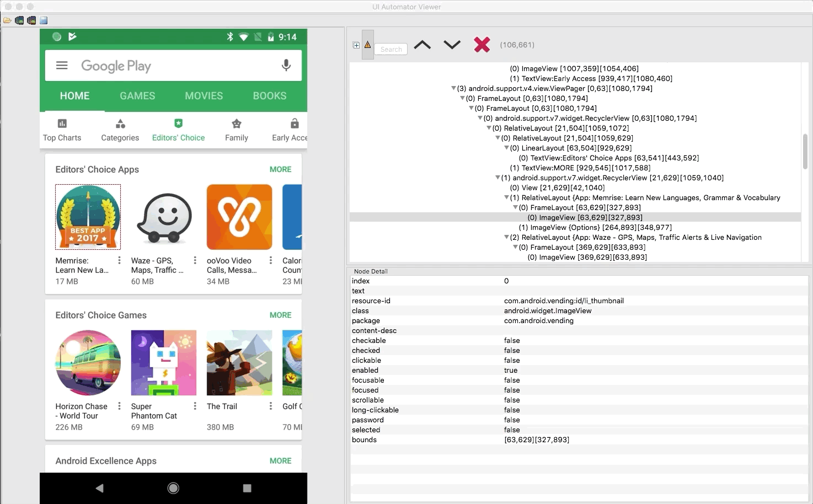The height and width of the screenshot is (504, 813).
Task: Click MORE next to Editors' Choice Games
Action: [280, 315]
